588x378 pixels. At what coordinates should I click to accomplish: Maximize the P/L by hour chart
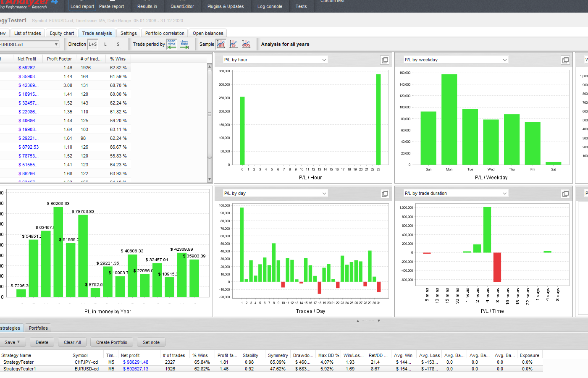point(385,60)
